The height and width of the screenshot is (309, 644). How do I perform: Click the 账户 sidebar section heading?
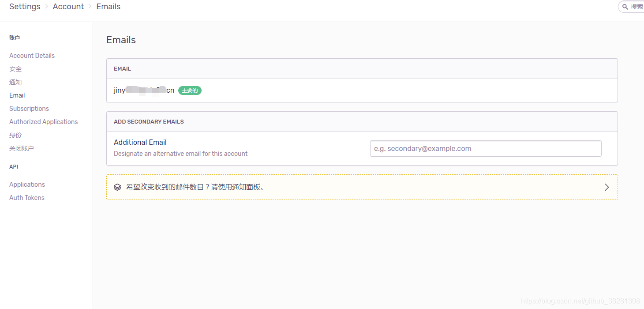point(15,38)
